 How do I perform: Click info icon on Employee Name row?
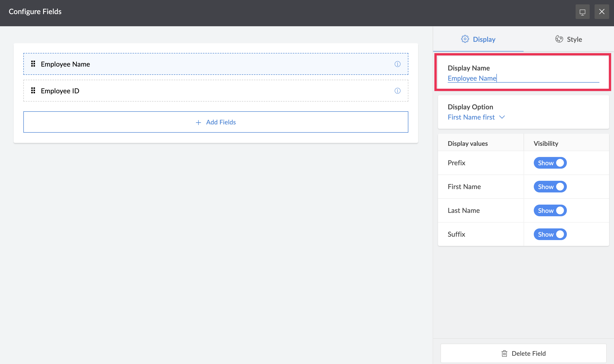pos(397,64)
